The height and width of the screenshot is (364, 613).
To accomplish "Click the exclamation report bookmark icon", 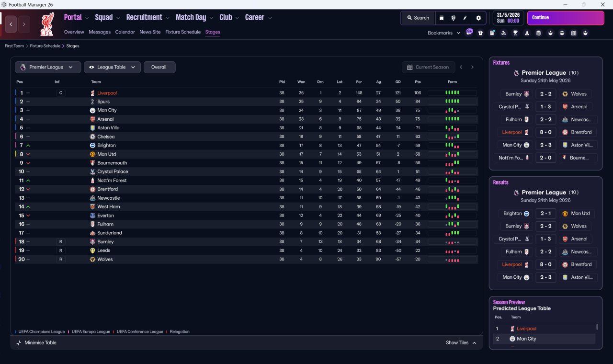I will click(492, 33).
